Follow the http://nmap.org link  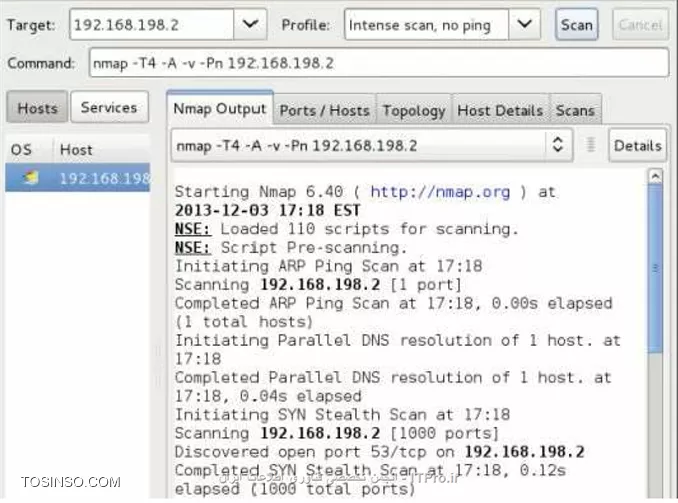(440, 192)
